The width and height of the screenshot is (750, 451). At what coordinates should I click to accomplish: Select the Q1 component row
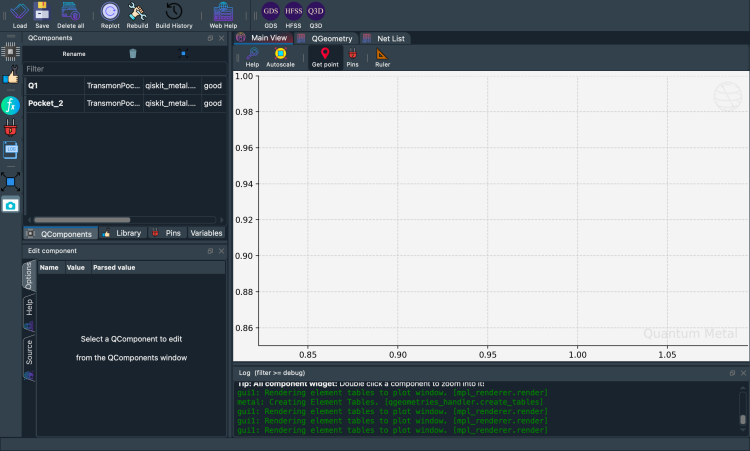click(125, 86)
